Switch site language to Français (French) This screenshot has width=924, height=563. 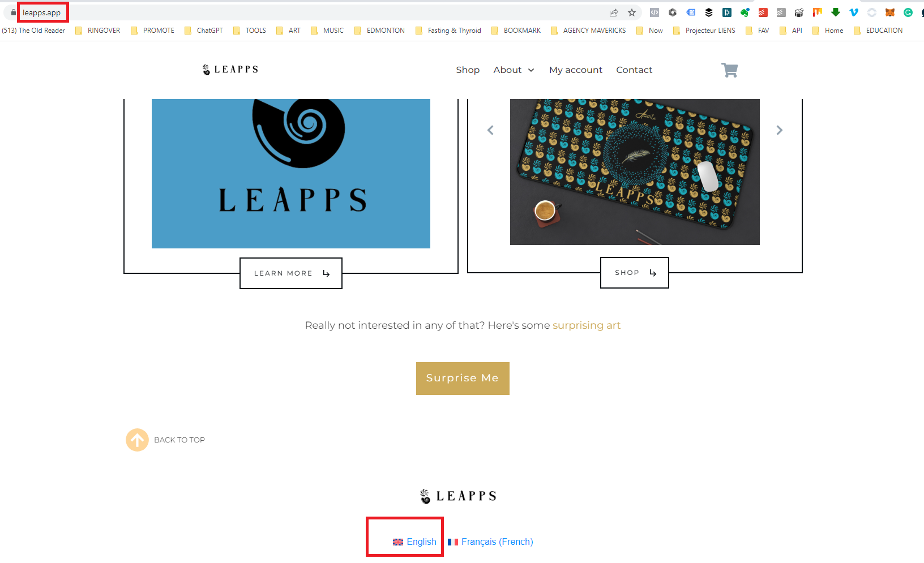click(x=490, y=542)
